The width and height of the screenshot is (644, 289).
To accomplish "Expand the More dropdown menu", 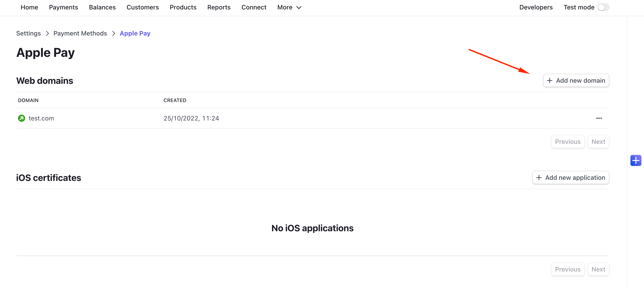I will pyautogui.click(x=289, y=7).
